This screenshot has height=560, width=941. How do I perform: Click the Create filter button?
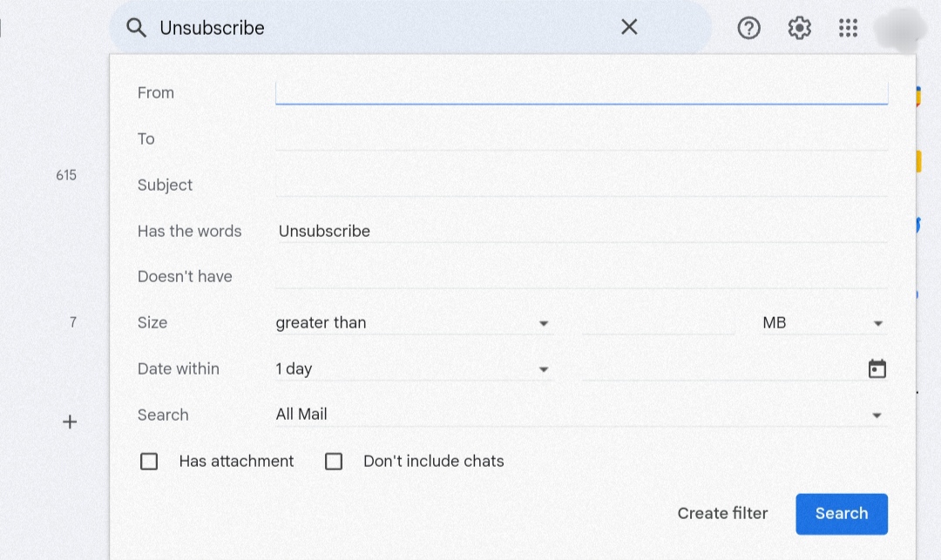[x=722, y=514]
